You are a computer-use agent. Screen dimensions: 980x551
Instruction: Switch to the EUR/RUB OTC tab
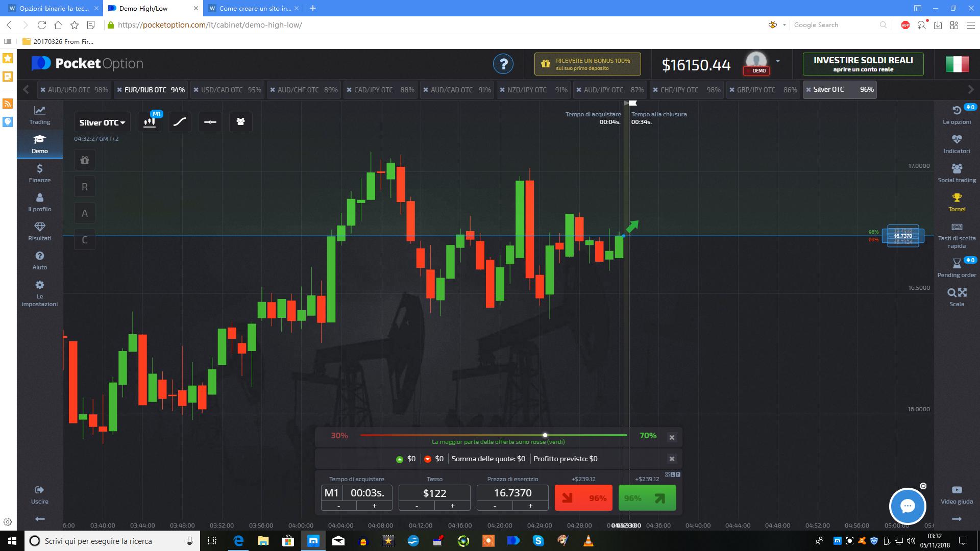(151, 90)
